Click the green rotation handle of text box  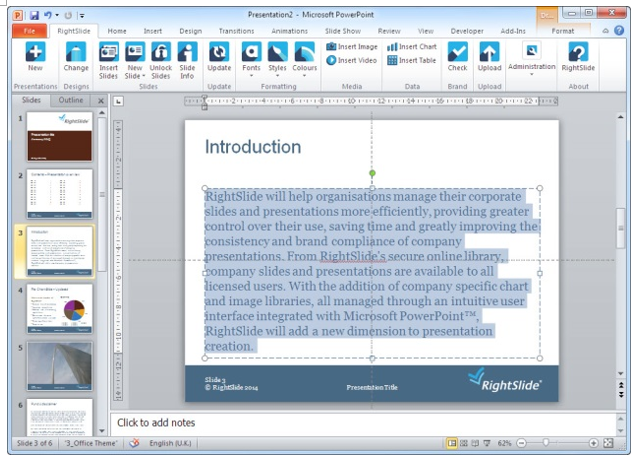(x=372, y=173)
